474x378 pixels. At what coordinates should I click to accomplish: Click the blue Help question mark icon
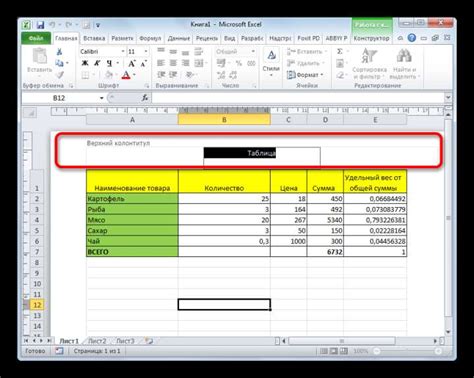tap(412, 38)
